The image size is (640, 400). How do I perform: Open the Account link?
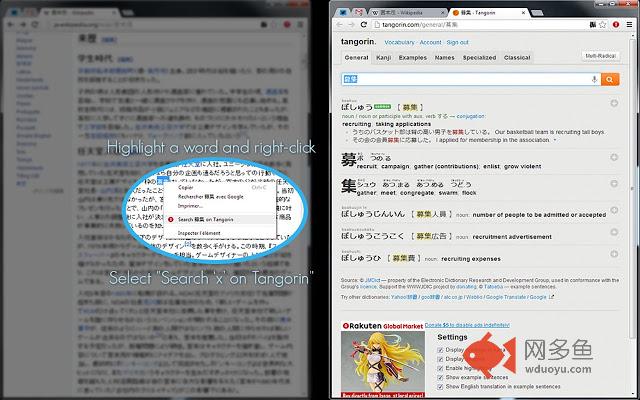click(x=430, y=42)
